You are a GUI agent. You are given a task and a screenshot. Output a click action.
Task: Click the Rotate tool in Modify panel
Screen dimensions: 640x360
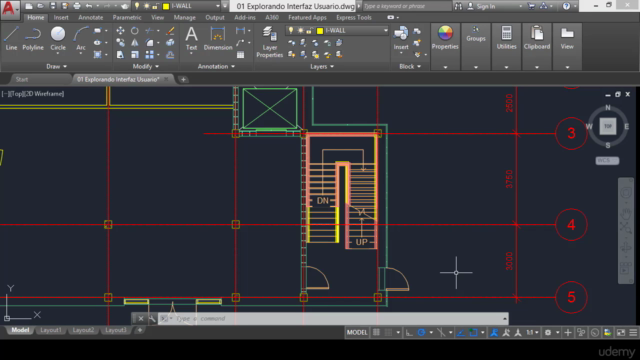[134, 31]
